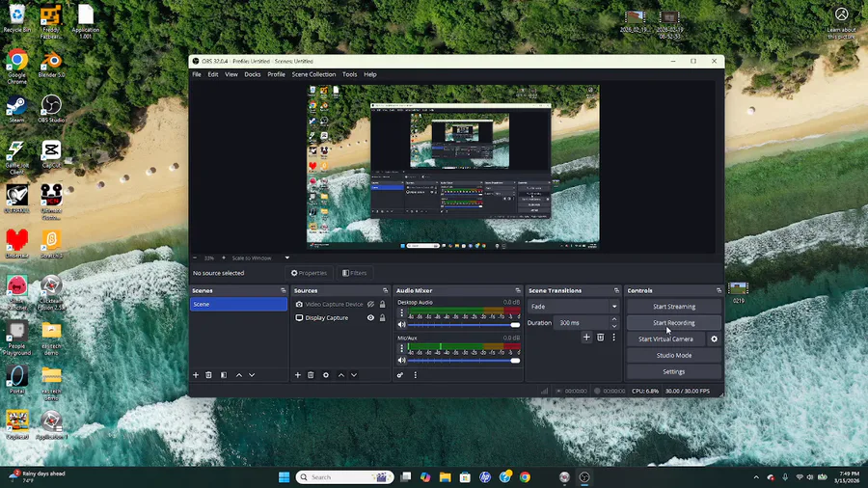Screen dimensions: 868x488
Task: Decrease transition duration with down arrow
Action: tap(614, 326)
